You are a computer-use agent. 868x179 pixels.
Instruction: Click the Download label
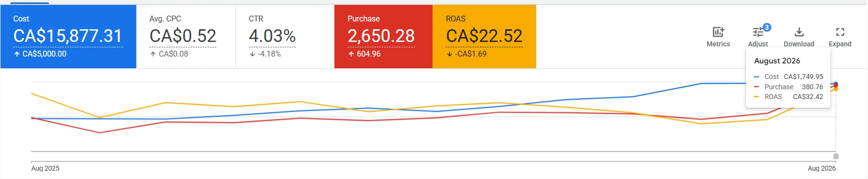click(799, 44)
